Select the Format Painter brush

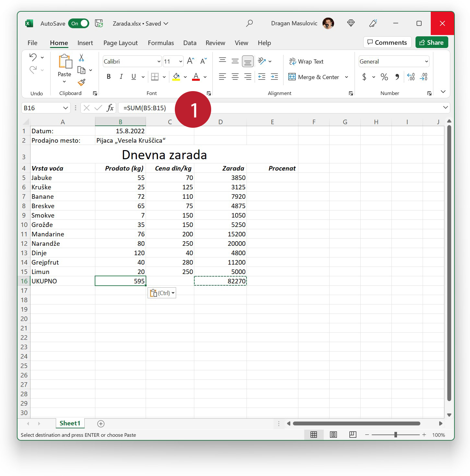81,83
